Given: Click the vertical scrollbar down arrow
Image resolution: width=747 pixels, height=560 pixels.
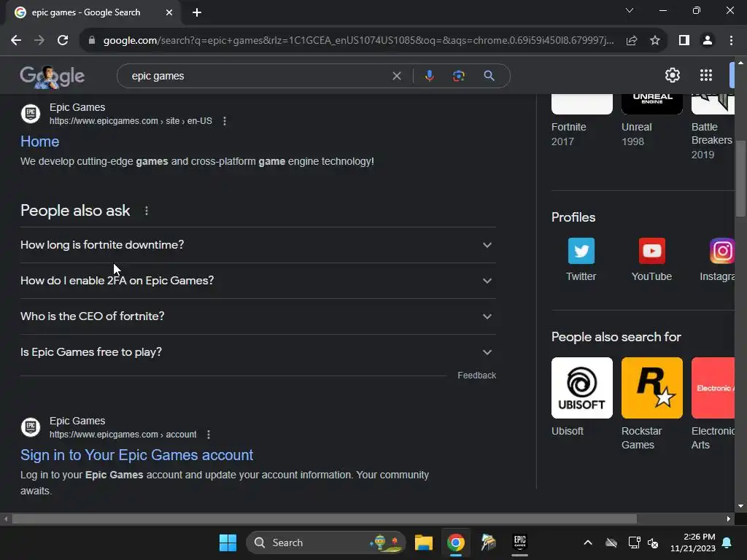Looking at the screenshot, I should tap(740, 506).
